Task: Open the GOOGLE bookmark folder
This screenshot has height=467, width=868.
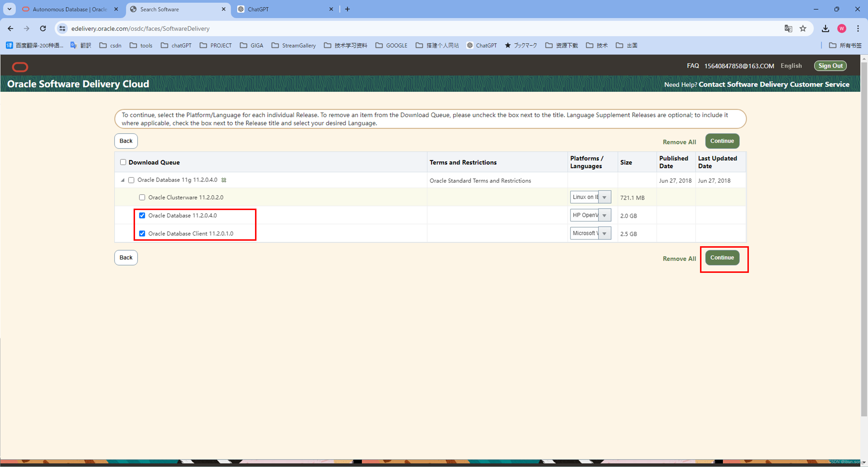Action: (x=391, y=45)
